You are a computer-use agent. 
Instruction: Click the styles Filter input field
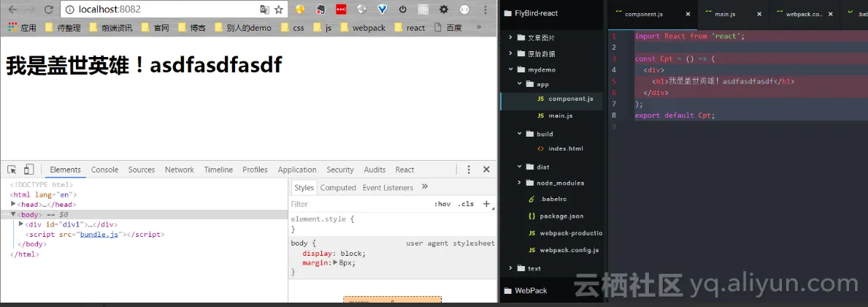point(360,204)
